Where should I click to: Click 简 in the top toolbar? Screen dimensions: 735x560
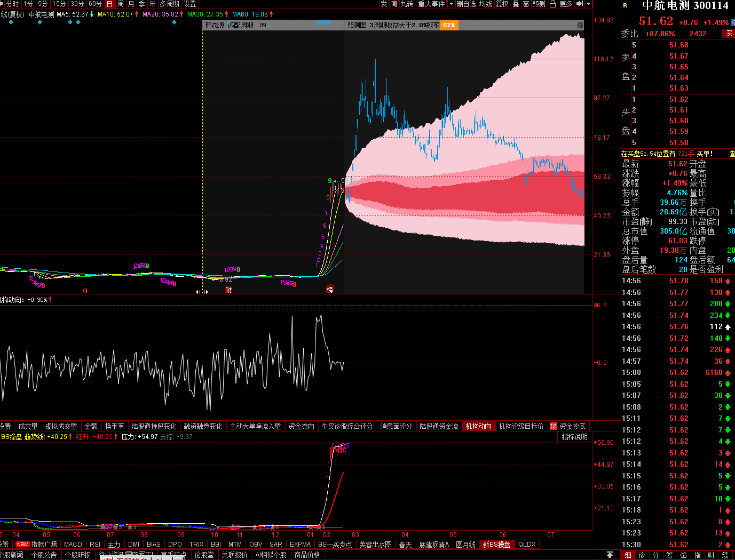(394, 4)
